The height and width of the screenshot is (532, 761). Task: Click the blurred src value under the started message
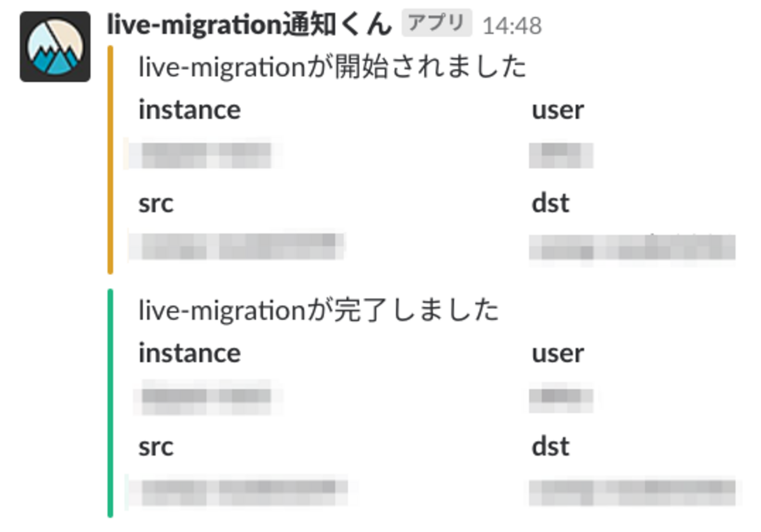(237, 246)
